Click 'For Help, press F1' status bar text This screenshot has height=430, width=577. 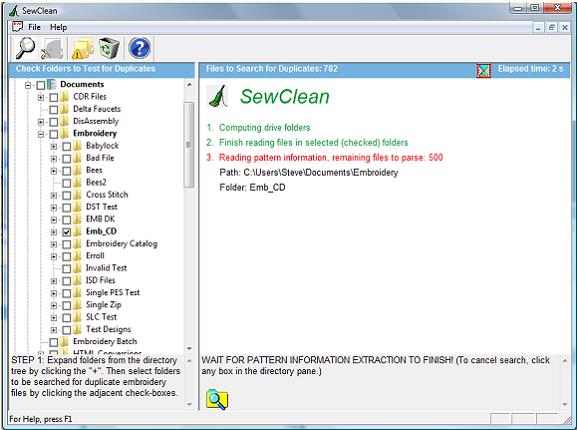[41, 419]
